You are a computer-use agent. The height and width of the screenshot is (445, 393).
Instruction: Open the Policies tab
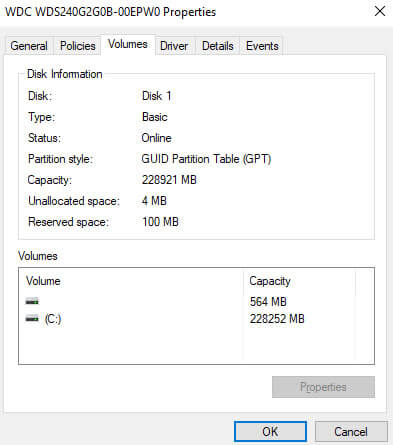(78, 46)
